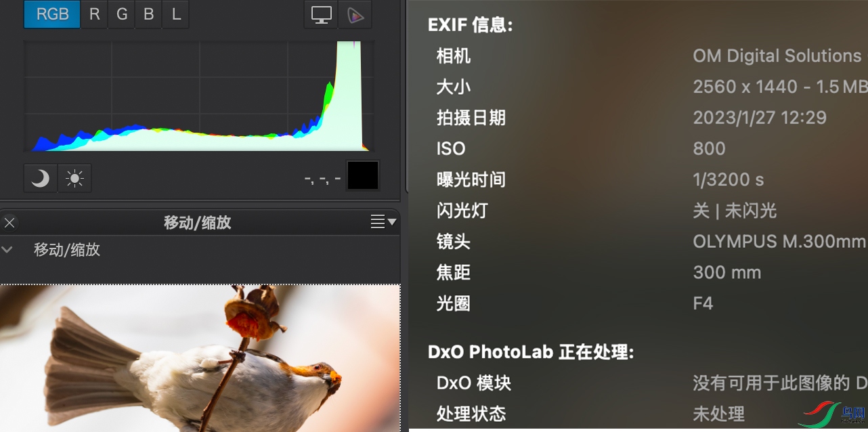Select the RGB histogram channel button

52,14
